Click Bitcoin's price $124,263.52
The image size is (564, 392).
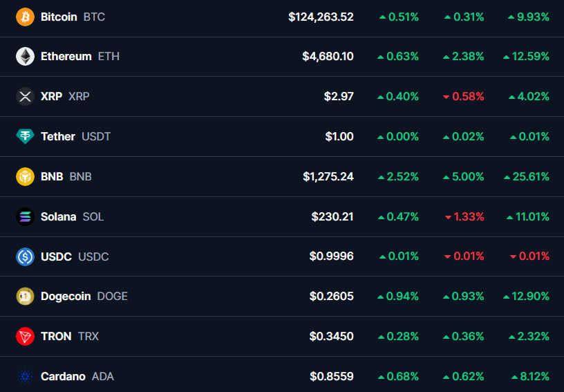coord(321,17)
